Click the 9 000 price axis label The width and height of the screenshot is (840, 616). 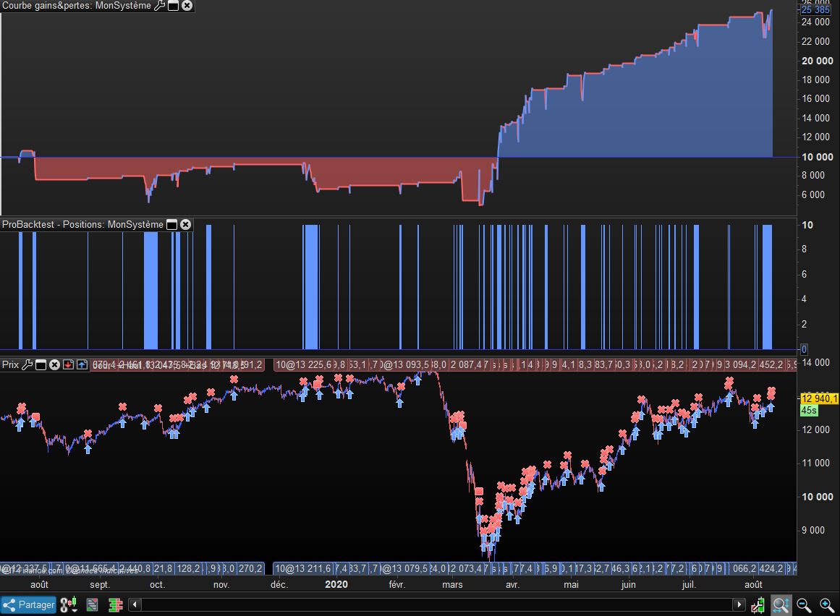point(813,530)
